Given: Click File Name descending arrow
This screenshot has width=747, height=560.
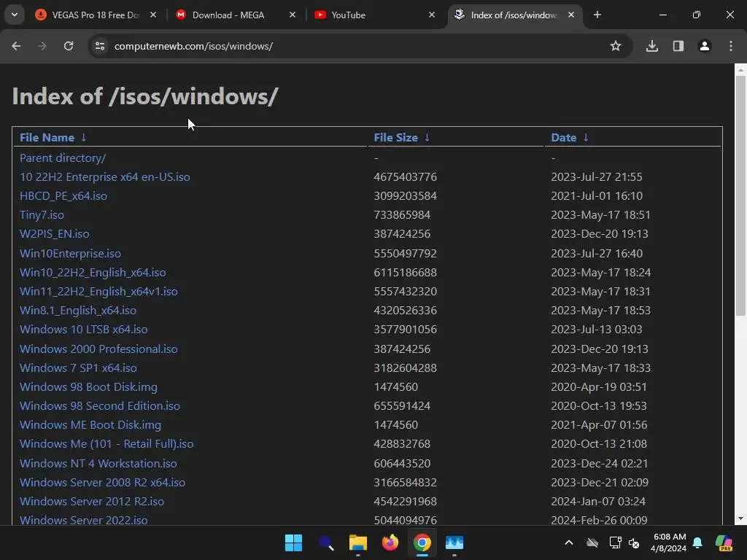Looking at the screenshot, I should [x=84, y=137].
